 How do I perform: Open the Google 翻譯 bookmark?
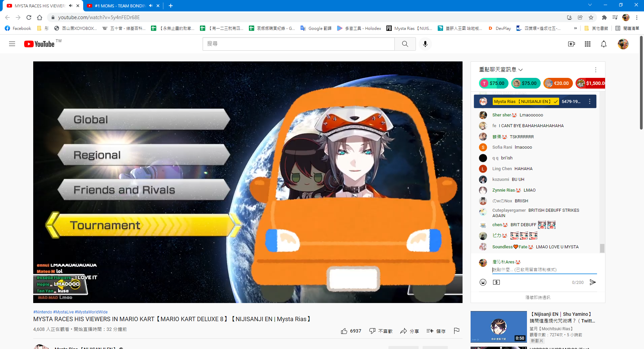click(316, 29)
